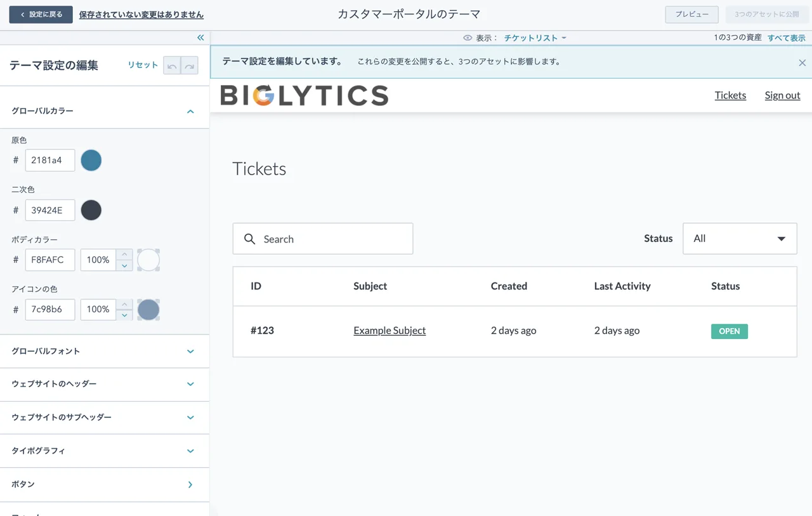Image resolution: width=812 pixels, height=516 pixels.
Task: Click the OPEN status badge
Action: (730, 331)
